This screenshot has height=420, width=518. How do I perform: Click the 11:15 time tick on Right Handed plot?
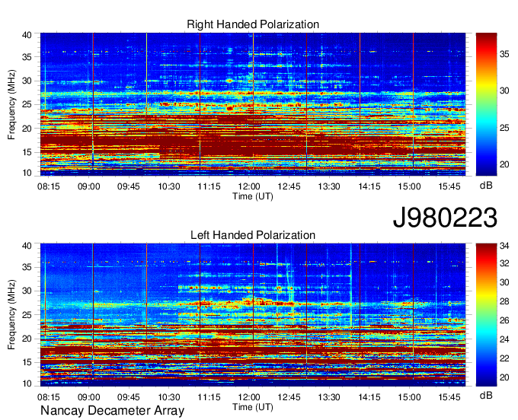point(209,186)
